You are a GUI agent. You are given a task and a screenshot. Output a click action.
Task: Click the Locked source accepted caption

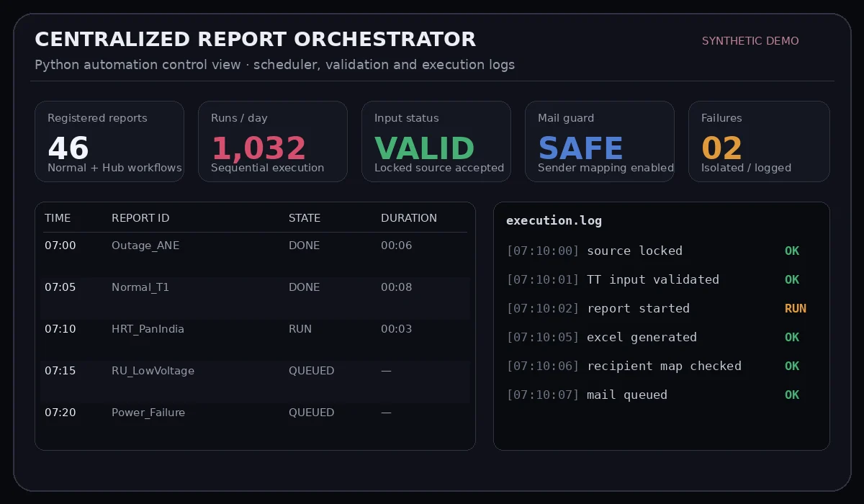[439, 168]
